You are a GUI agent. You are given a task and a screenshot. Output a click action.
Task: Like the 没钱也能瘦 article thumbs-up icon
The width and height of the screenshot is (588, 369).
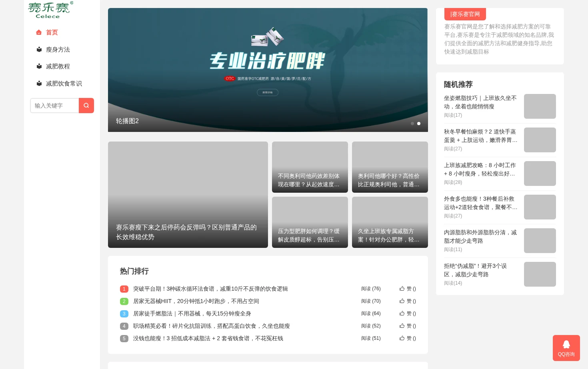402,338
